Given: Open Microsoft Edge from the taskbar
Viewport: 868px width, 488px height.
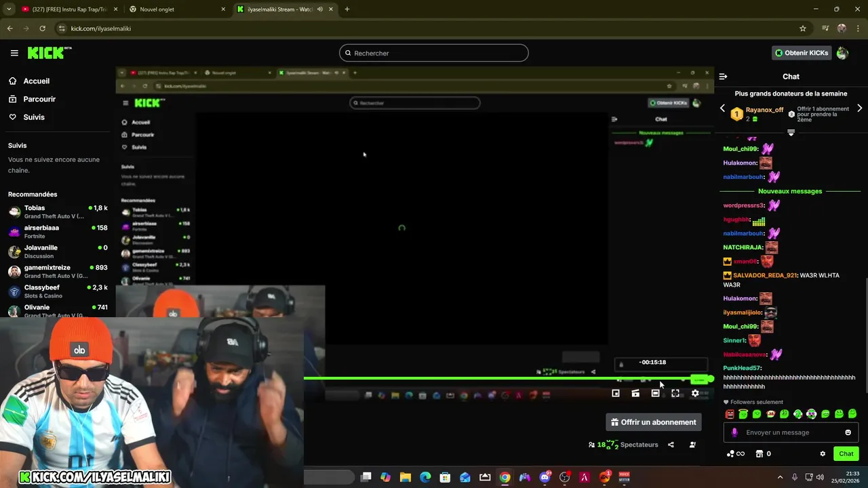Looking at the screenshot, I should coord(425,477).
